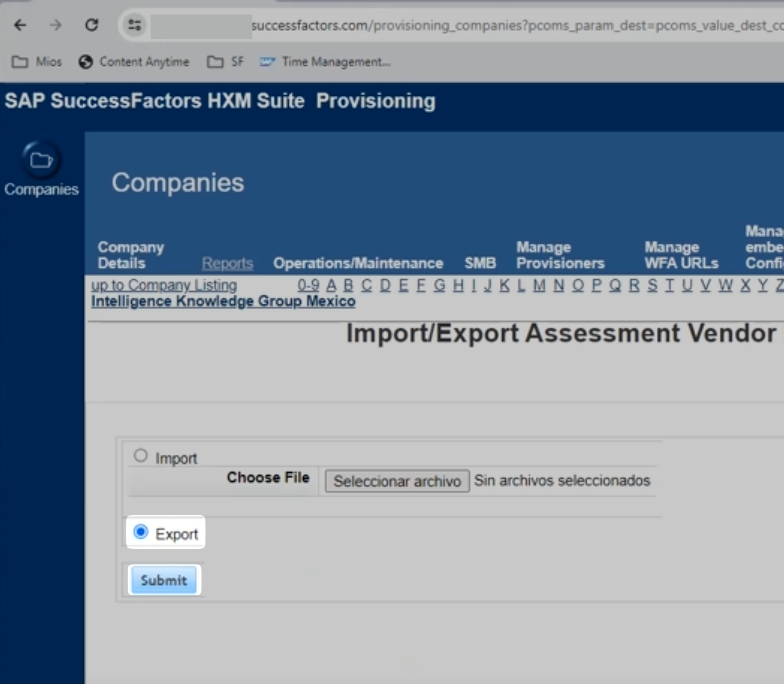Filter companies by letter F

tap(421, 285)
